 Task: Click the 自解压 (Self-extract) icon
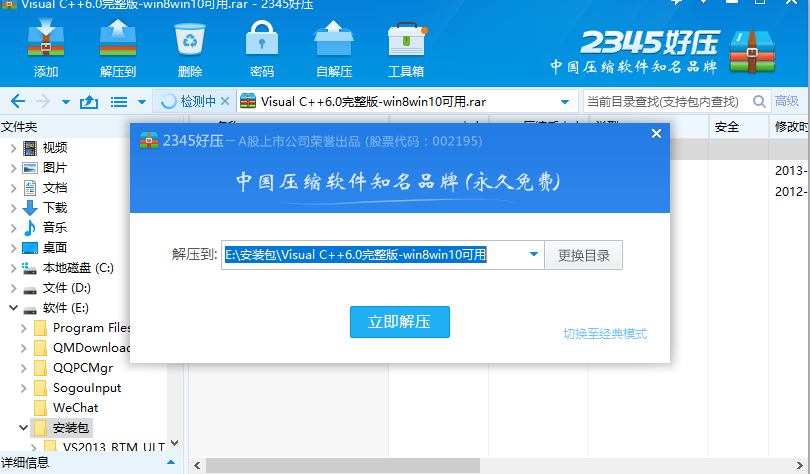[334, 48]
